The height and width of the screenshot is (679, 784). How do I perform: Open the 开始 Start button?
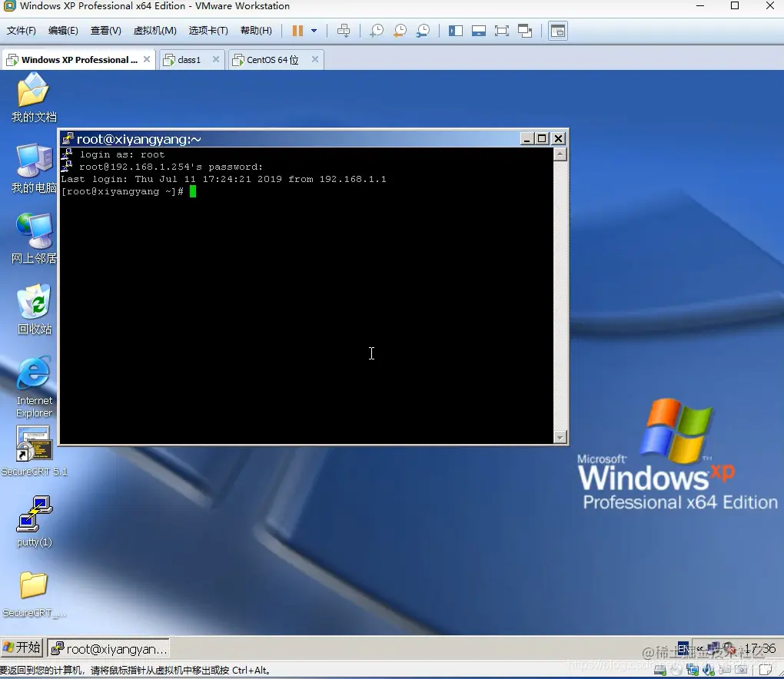[22, 648]
